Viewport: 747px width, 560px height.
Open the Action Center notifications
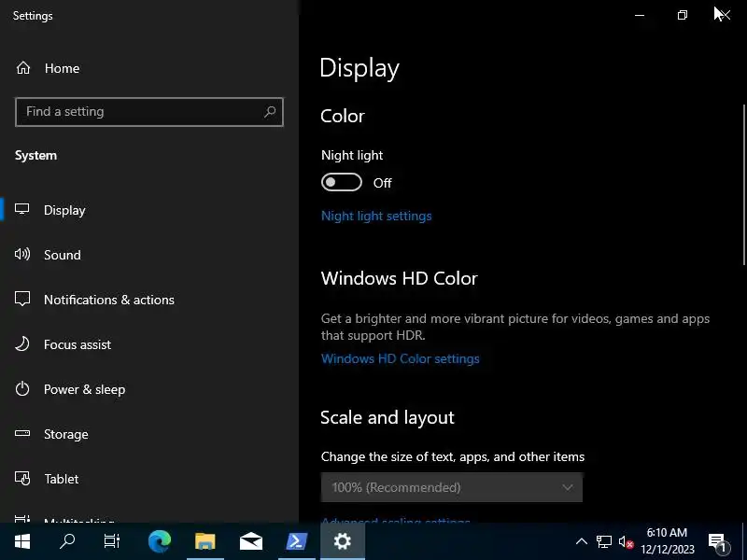(718, 542)
